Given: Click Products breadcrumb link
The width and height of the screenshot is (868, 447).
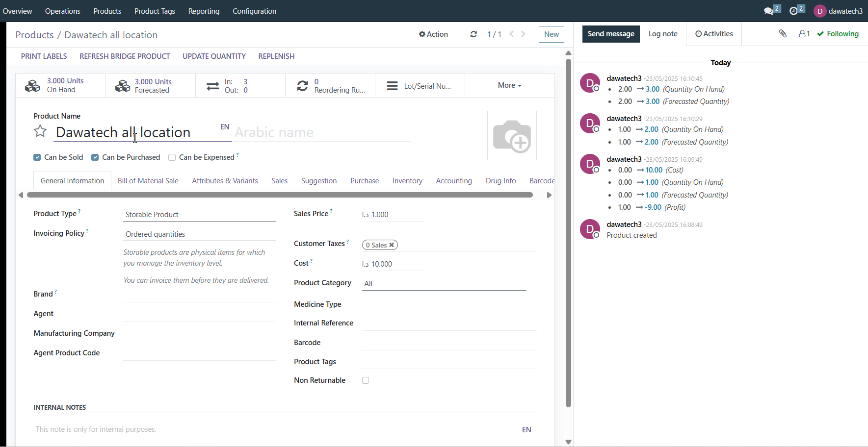Looking at the screenshot, I should pos(34,35).
